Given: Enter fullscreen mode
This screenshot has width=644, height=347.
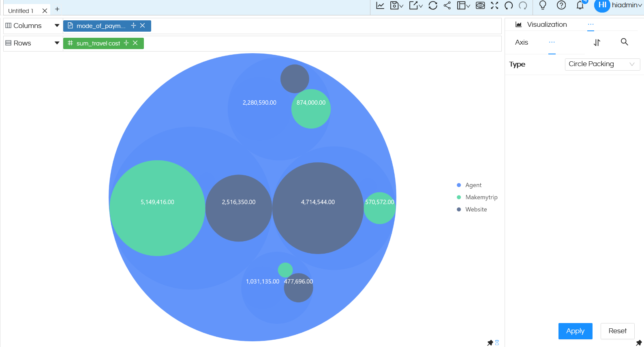Looking at the screenshot, I should 494,6.
